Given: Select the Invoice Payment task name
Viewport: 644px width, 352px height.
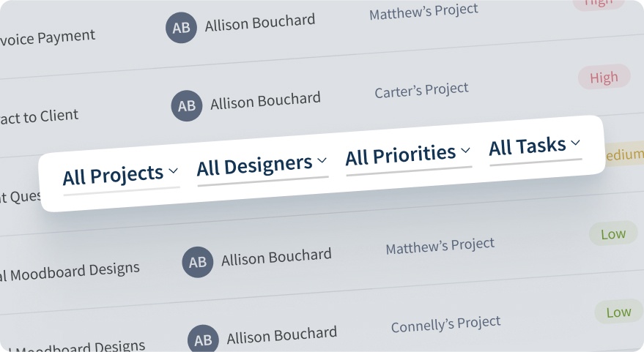Looking at the screenshot, I should pyautogui.click(x=48, y=37).
